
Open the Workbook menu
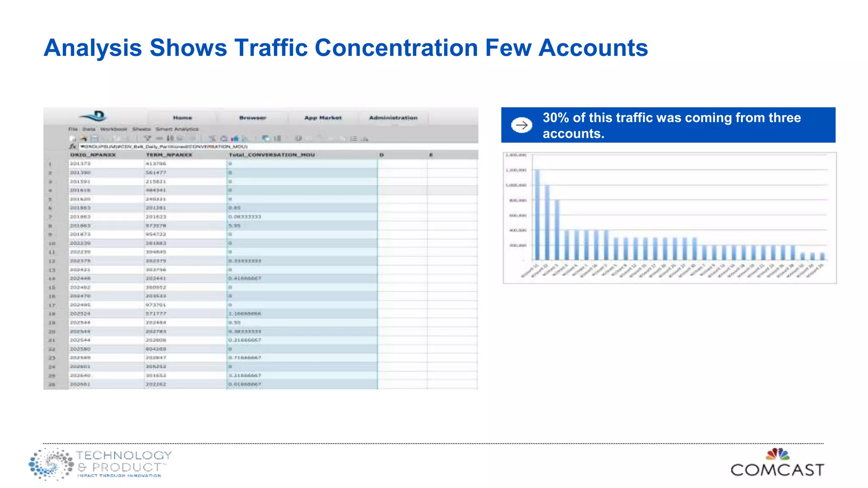114,129
